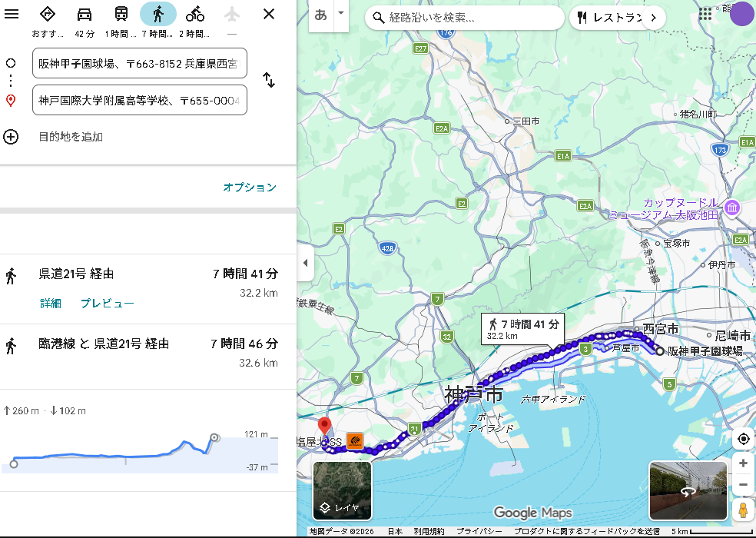Zoom in on the map
Image resolution: width=756 pixels, height=538 pixels.
coord(743,463)
